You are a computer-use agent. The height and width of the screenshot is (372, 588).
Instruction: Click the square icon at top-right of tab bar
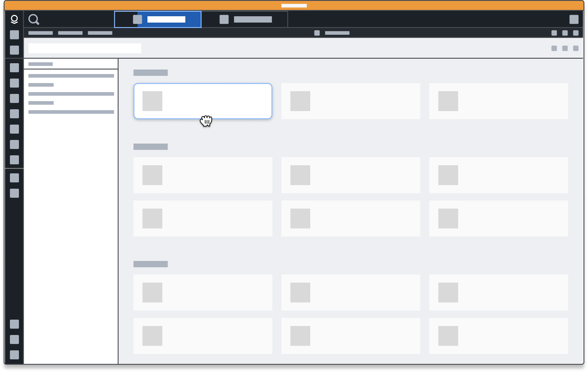[x=574, y=19]
